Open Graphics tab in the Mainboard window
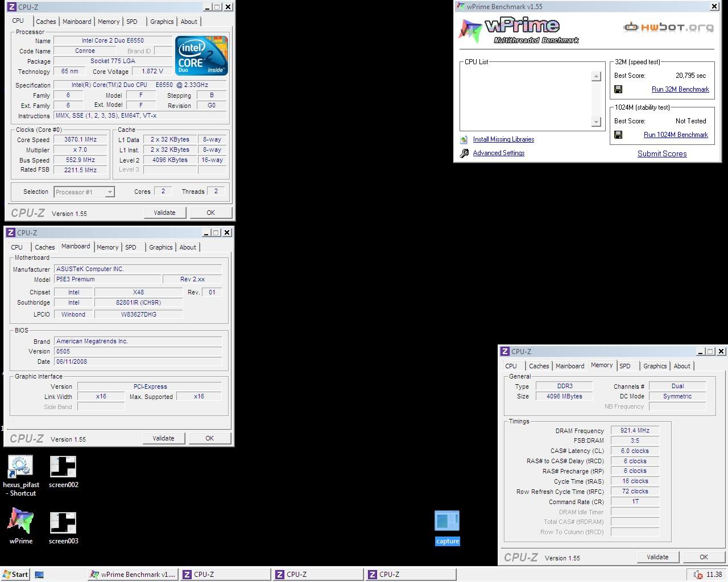The image size is (728, 582). pos(161,247)
